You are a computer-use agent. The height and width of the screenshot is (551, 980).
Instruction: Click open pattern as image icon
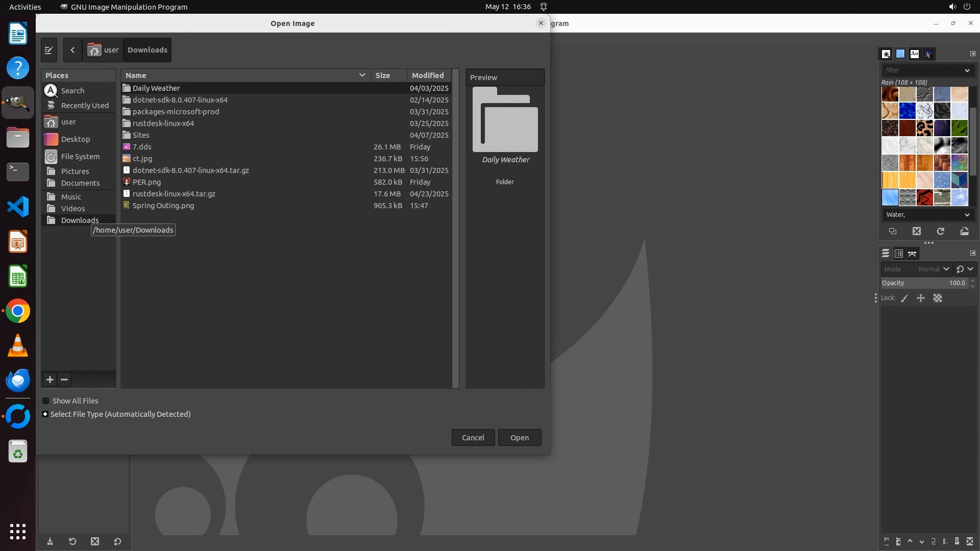click(x=964, y=231)
